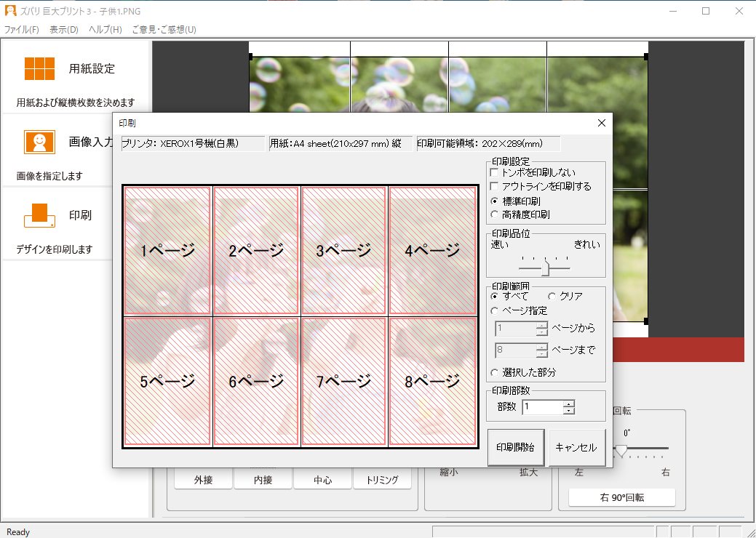Click the application icon in the title bar

pyautogui.click(x=9, y=11)
